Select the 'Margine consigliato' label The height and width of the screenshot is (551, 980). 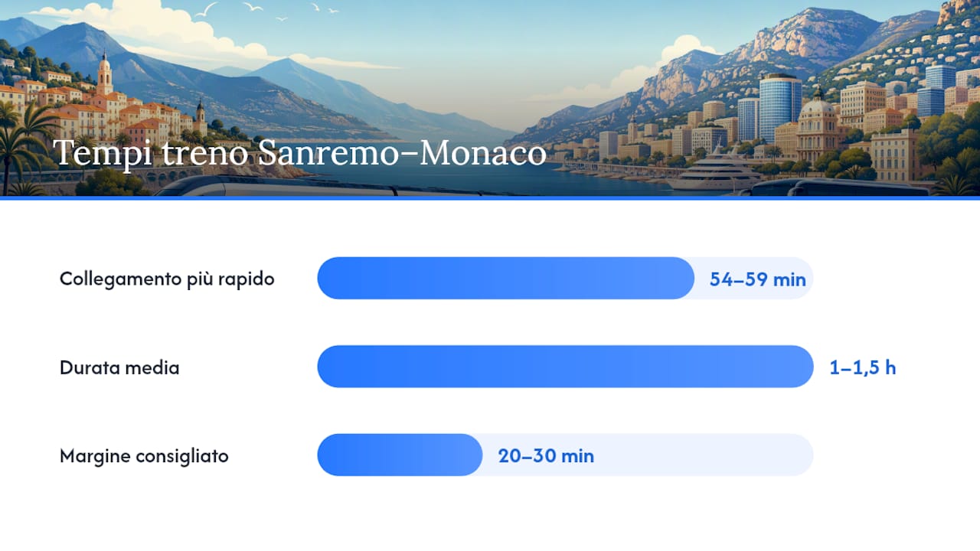[x=144, y=456]
